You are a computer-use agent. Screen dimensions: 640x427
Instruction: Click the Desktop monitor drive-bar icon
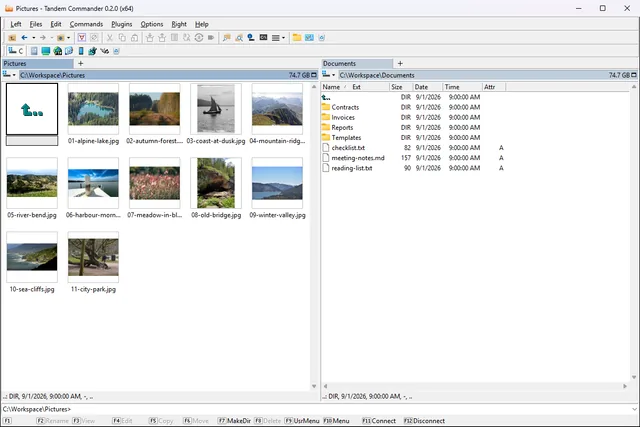tap(46, 51)
